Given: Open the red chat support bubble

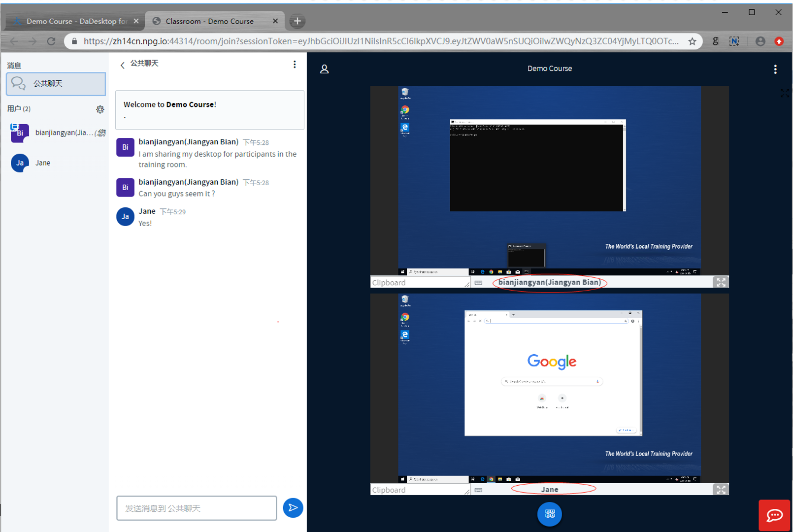Looking at the screenshot, I should (x=774, y=515).
